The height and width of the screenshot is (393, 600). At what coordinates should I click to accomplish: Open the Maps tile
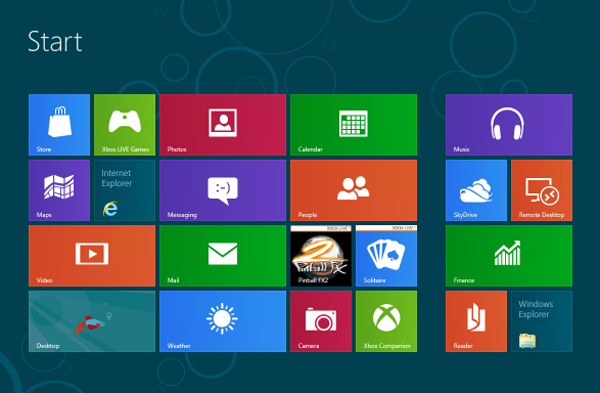click(x=59, y=190)
